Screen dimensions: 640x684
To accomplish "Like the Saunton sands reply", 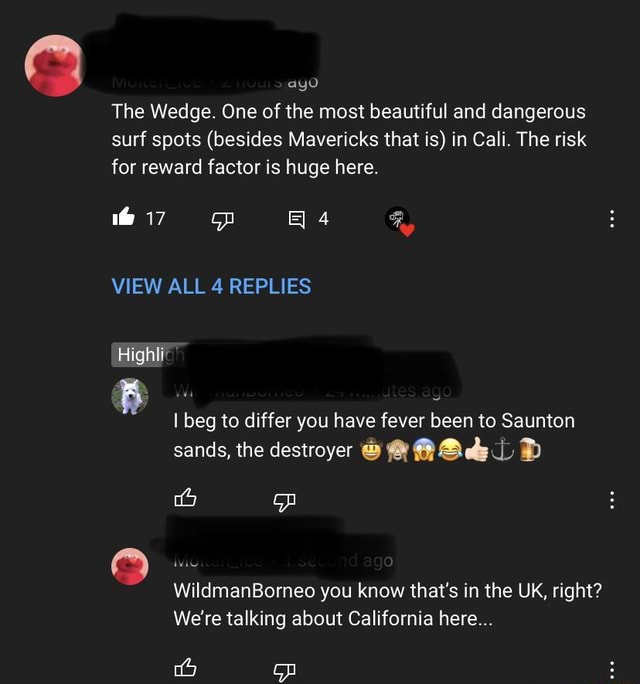I will tap(185, 498).
